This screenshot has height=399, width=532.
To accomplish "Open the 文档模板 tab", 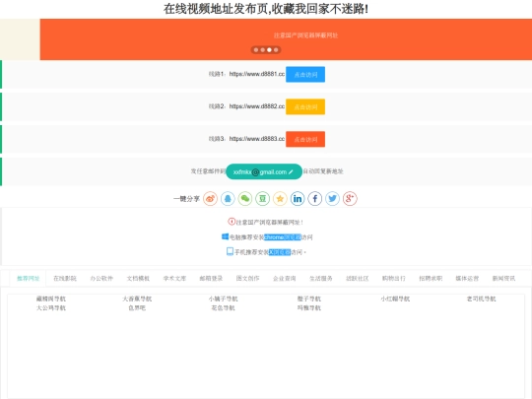I will click(138, 279).
